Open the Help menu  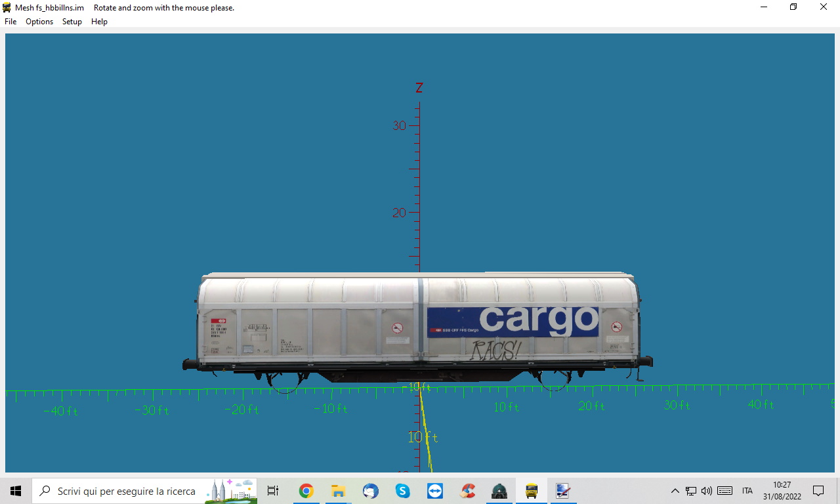pos(99,22)
